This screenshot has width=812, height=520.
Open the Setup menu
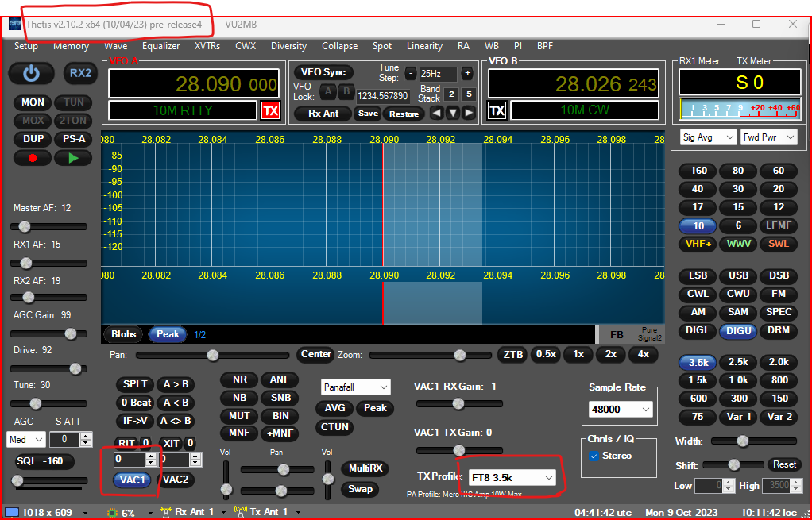[x=25, y=46]
